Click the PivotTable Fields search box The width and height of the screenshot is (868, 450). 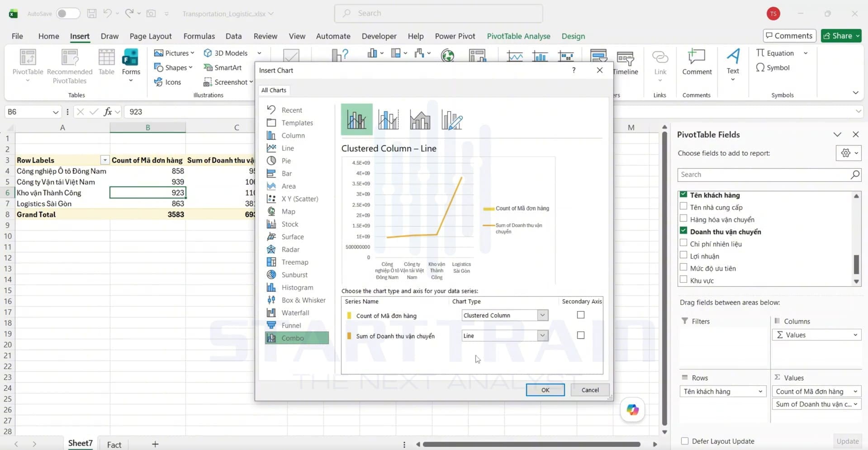pos(769,175)
